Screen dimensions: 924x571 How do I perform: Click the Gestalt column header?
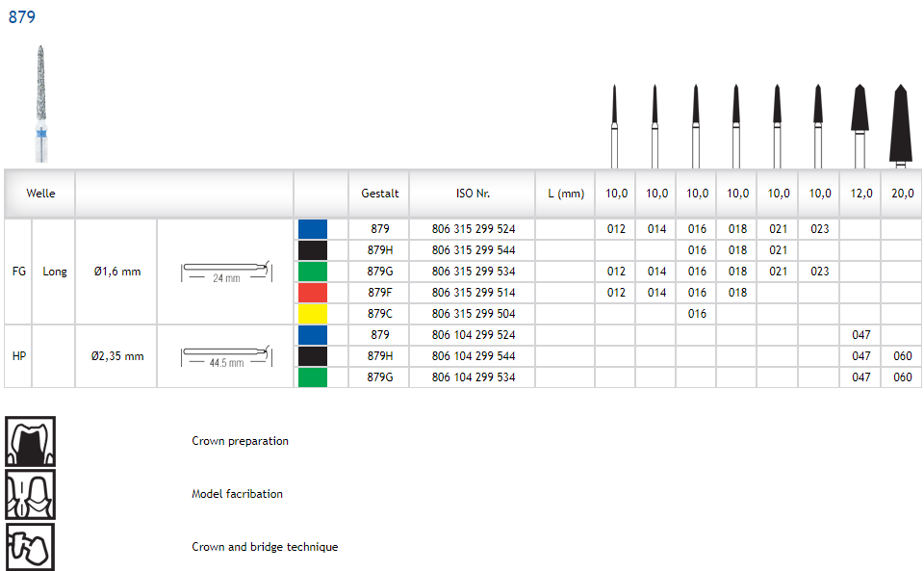point(379,194)
